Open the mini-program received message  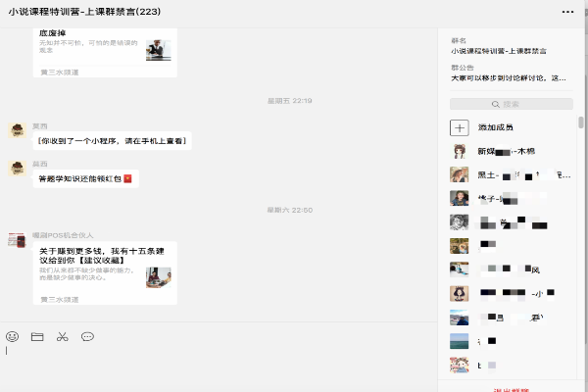tap(112, 141)
